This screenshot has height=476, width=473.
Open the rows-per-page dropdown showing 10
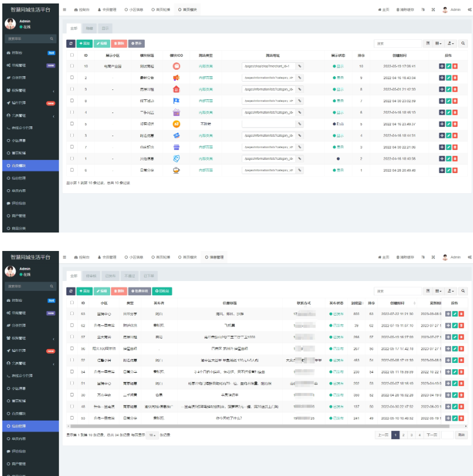(152, 434)
